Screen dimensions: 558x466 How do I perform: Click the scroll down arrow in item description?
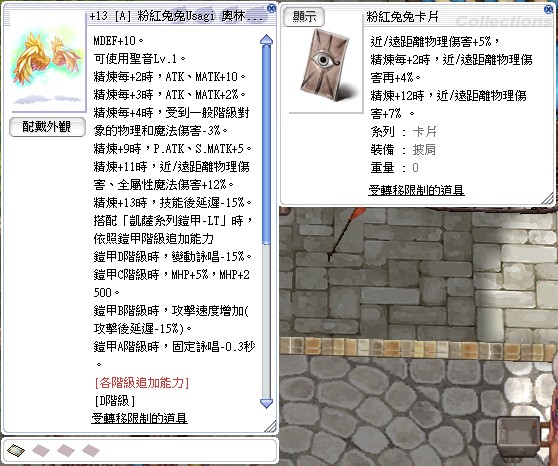click(267, 403)
